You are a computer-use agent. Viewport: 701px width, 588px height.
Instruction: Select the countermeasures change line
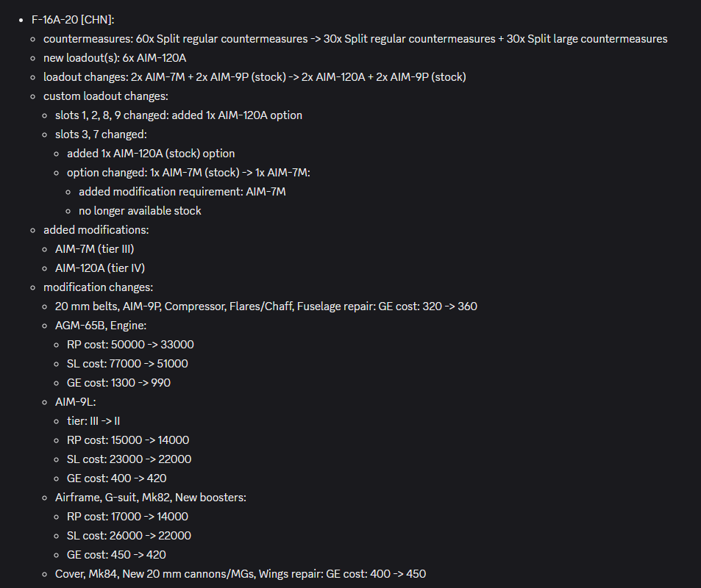(355, 39)
